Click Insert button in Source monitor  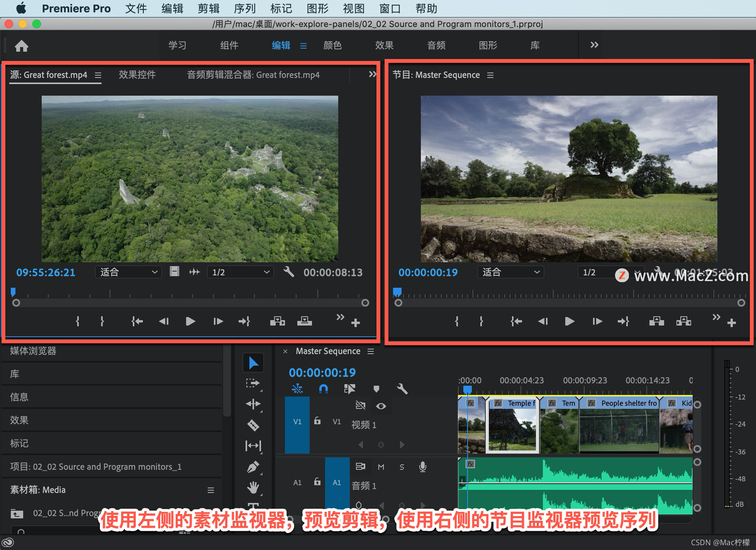click(x=278, y=321)
